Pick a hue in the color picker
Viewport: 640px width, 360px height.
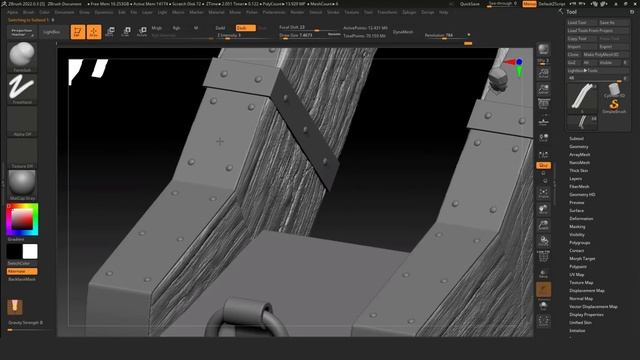(x=22, y=220)
